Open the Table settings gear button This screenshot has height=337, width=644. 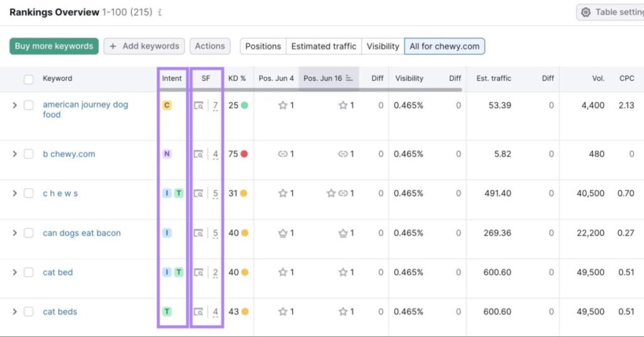[x=610, y=13]
